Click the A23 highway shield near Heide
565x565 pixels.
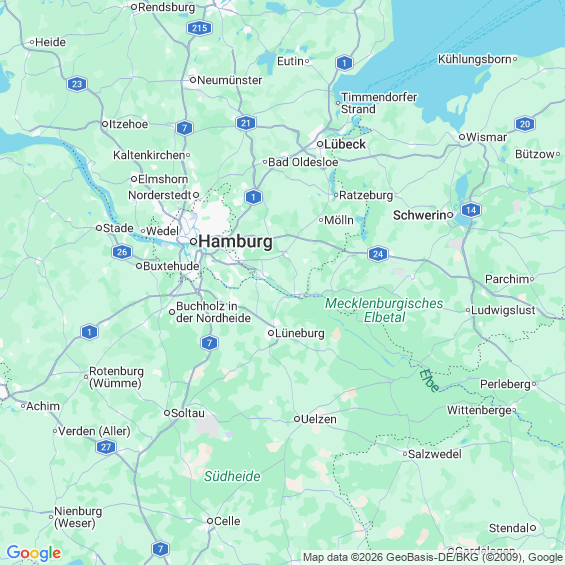(77, 84)
